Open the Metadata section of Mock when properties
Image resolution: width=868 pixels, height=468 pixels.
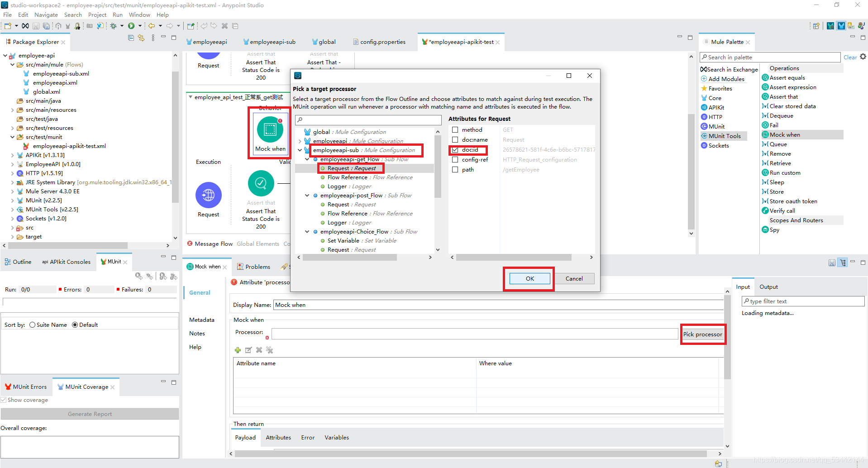pos(201,320)
